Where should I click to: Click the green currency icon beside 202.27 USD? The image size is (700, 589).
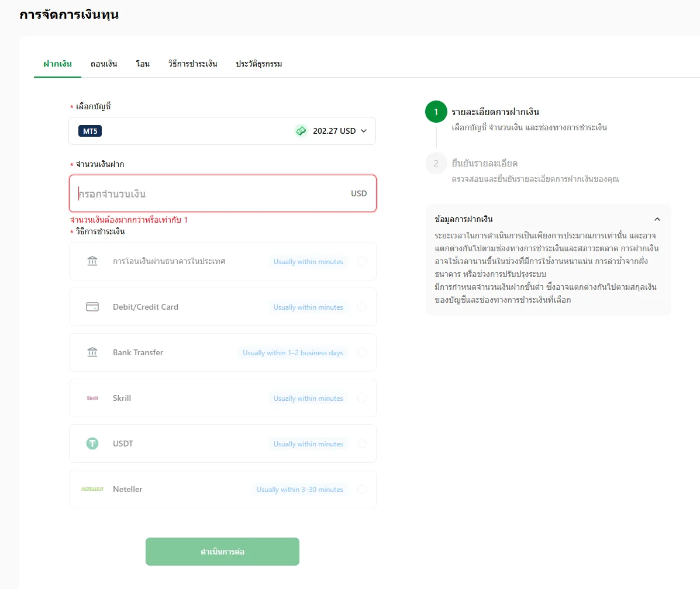click(x=301, y=131)
